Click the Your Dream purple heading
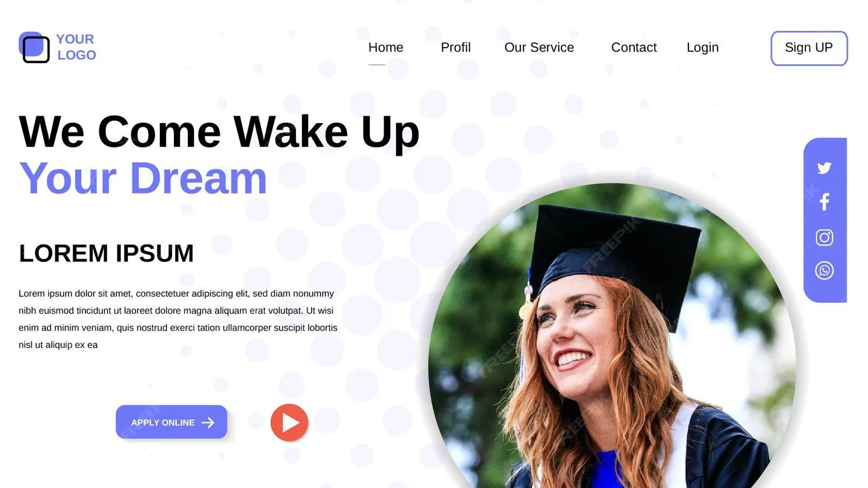Screen dimensions: 868x488 [x=143, y=178]
